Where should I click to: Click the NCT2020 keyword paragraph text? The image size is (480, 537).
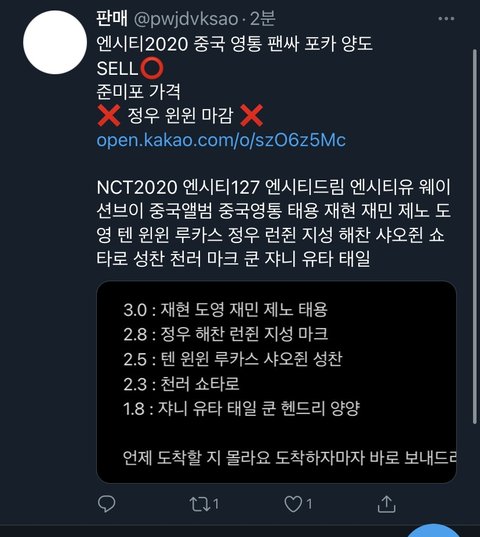(x=274, y=223)
